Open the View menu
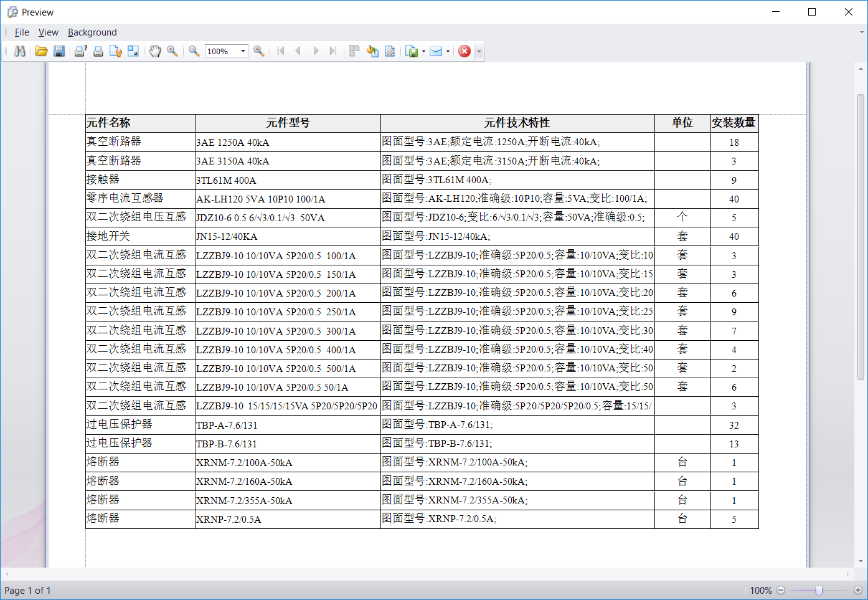The image size is (868, 600). pos(48,32)
